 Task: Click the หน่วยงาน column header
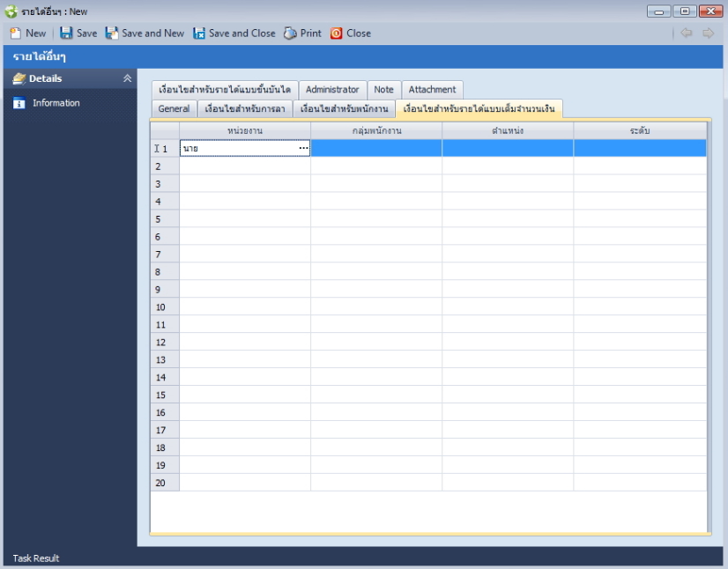245,131
